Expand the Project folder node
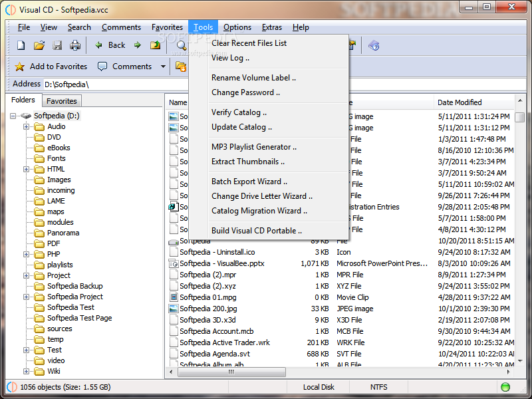Screen dimensions: 532x399 26,275
